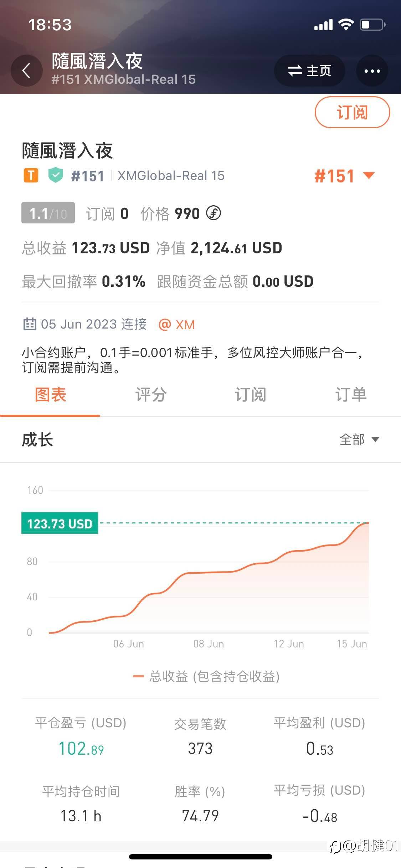Select the 图表 tab

(x=50, y=395)
